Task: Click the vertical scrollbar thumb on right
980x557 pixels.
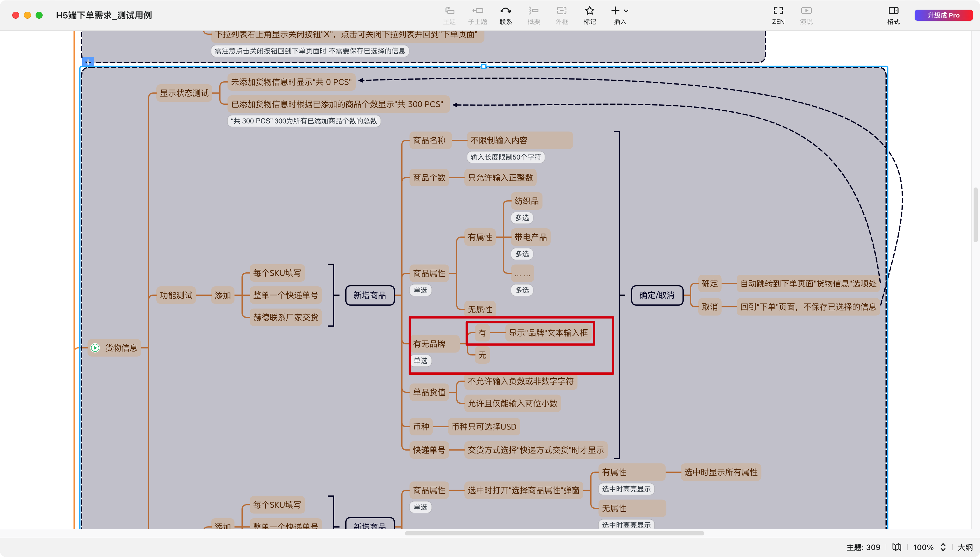Action: click(975, 214)
